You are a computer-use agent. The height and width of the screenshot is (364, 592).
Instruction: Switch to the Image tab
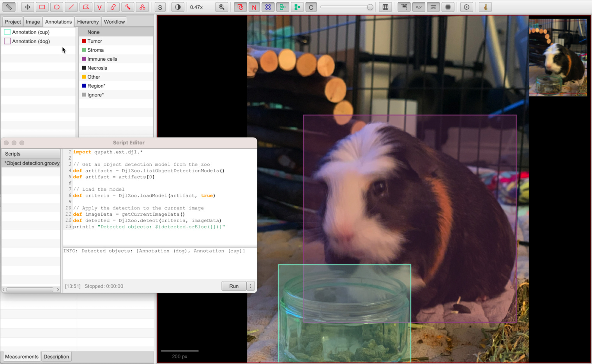(33, 22)
